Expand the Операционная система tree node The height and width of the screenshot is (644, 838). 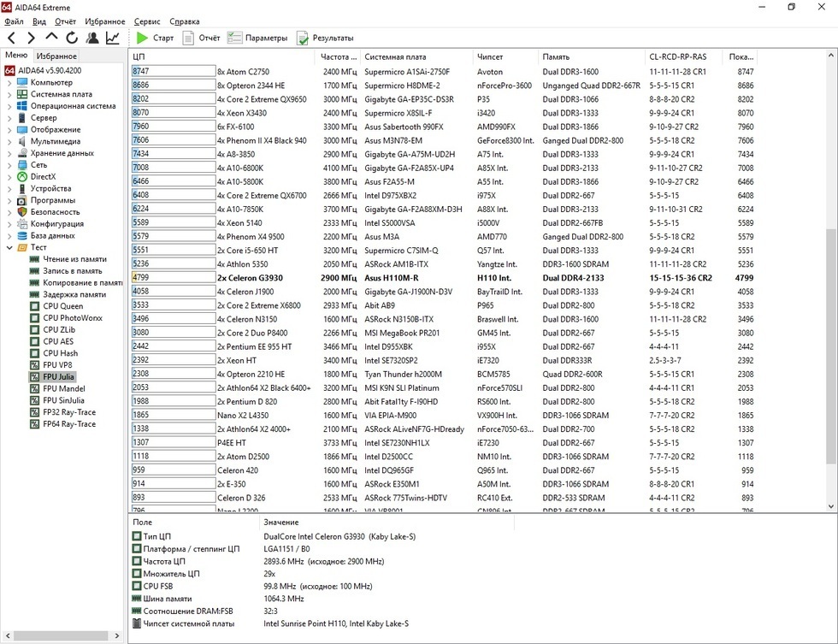[x=9, y=106]
